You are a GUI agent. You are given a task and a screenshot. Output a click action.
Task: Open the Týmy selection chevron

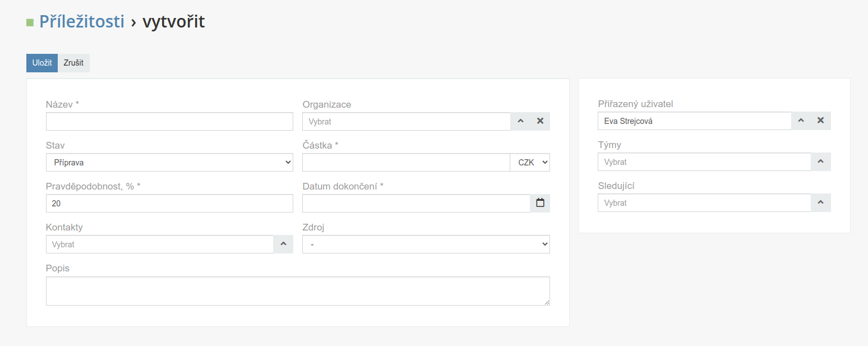(x=821, y=162)
